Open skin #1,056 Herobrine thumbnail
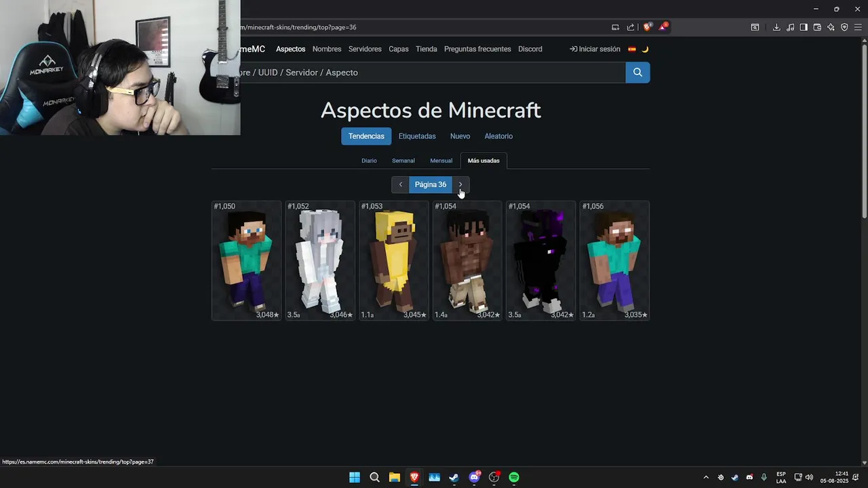Viewport: 868px width, 488px height. pyautogui.click(x=614, y=261)
